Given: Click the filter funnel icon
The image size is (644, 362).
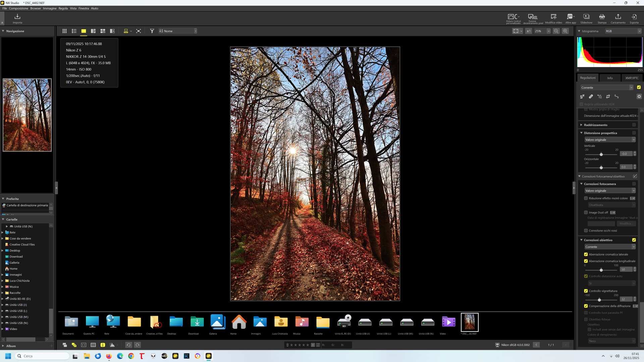Looking at the screenshot, I should click(152, 31).
